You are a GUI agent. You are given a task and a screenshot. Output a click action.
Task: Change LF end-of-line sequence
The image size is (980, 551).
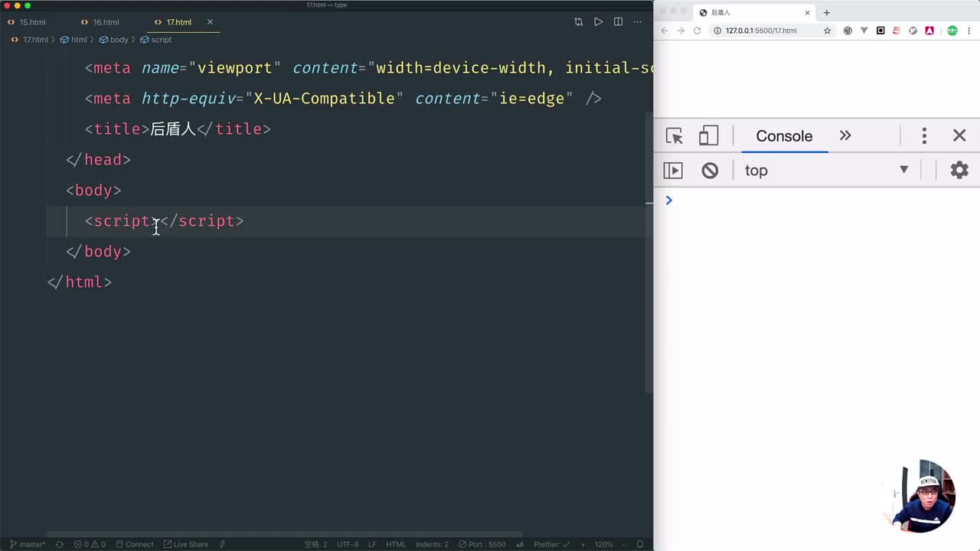(372, 545)
